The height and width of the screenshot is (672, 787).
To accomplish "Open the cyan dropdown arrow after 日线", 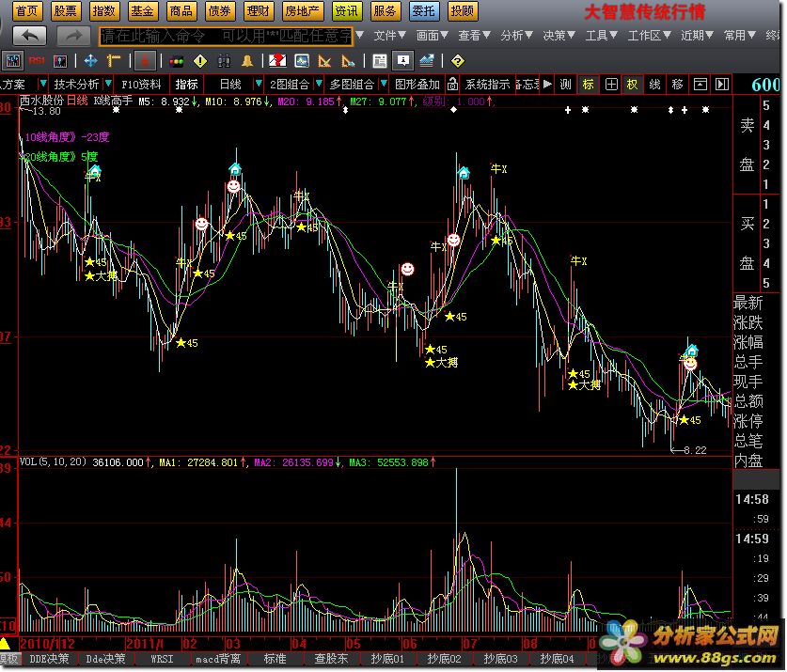I will [259, 83].
